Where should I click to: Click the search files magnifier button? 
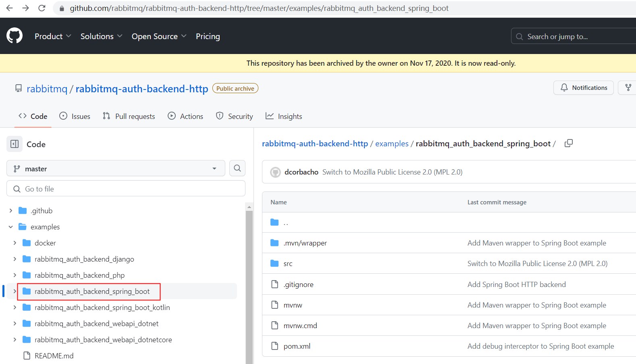pyautogui.click(x=237, y=168)
